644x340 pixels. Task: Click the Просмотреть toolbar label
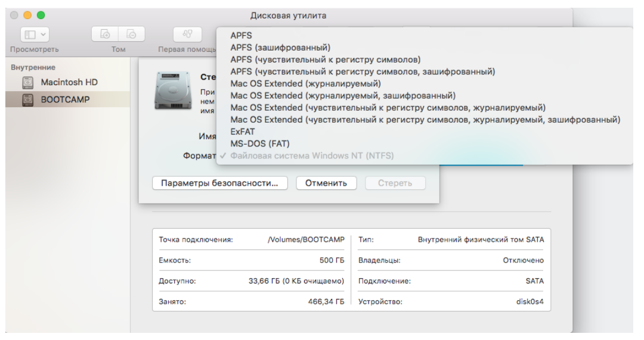click(35, 49)
